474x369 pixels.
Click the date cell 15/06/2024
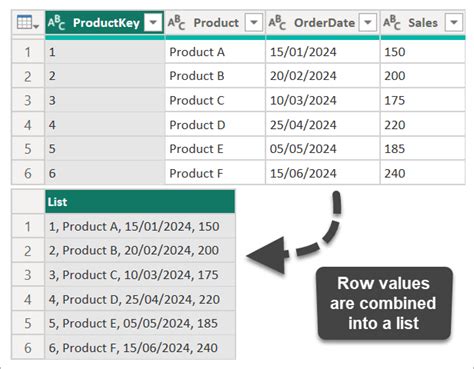[323, 173]
